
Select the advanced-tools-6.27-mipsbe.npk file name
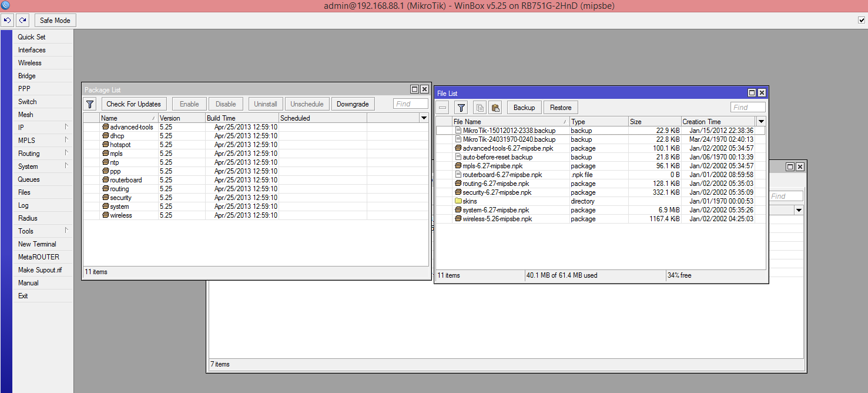(x=508, y=148)
